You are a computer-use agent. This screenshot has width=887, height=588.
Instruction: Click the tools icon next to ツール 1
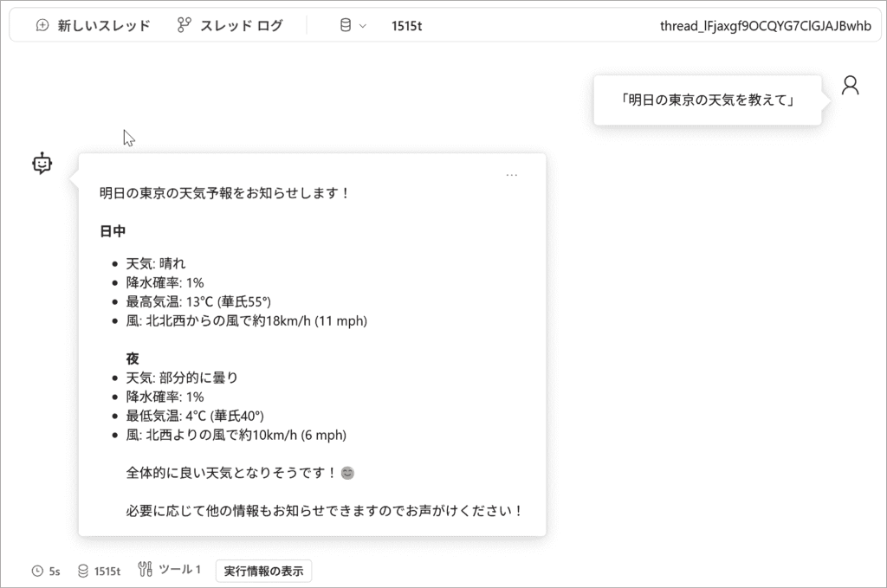tap(146, 570)
